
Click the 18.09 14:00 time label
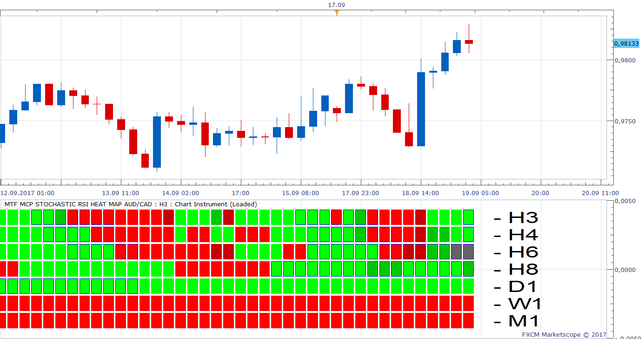420,193
